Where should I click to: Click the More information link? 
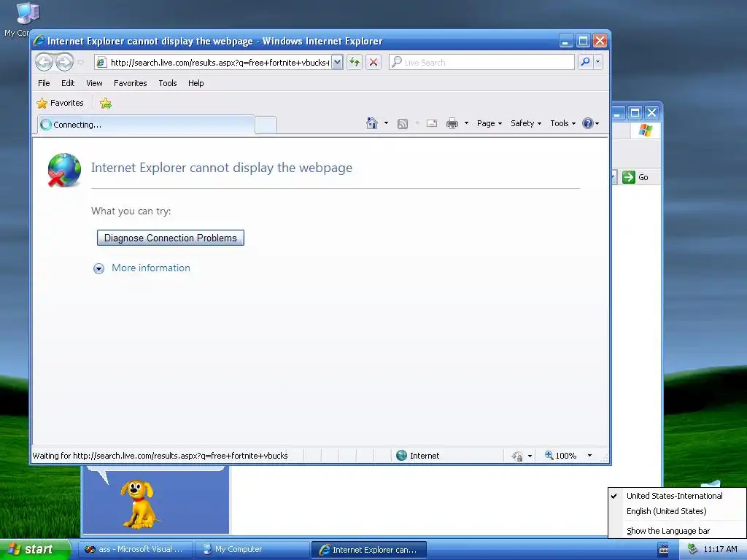[x=151, y=268]
